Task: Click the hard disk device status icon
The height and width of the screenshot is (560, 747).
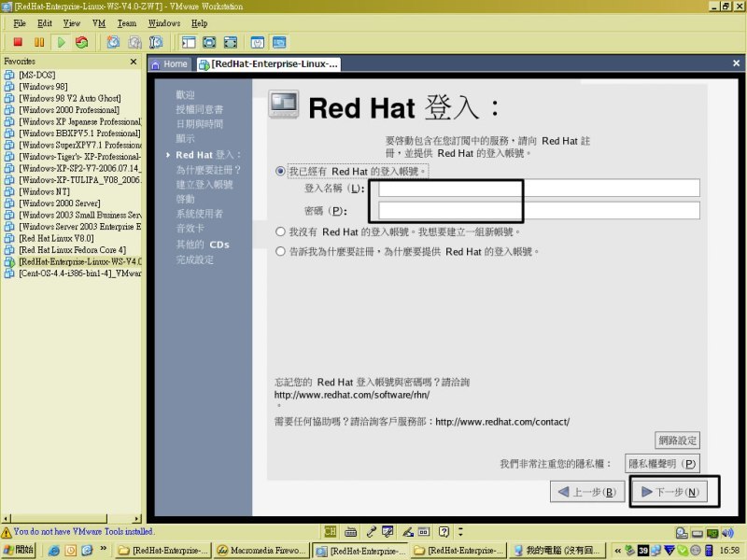Action: point(697,533)
